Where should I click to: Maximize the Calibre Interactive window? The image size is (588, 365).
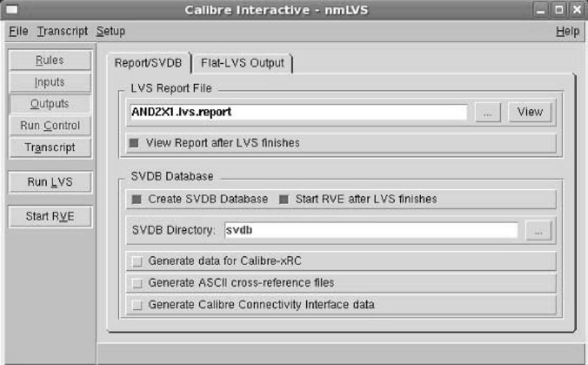559,10
